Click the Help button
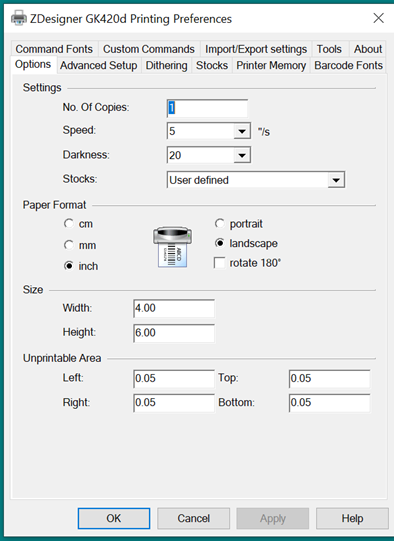 pyautogui.click(x=352, y=518)
